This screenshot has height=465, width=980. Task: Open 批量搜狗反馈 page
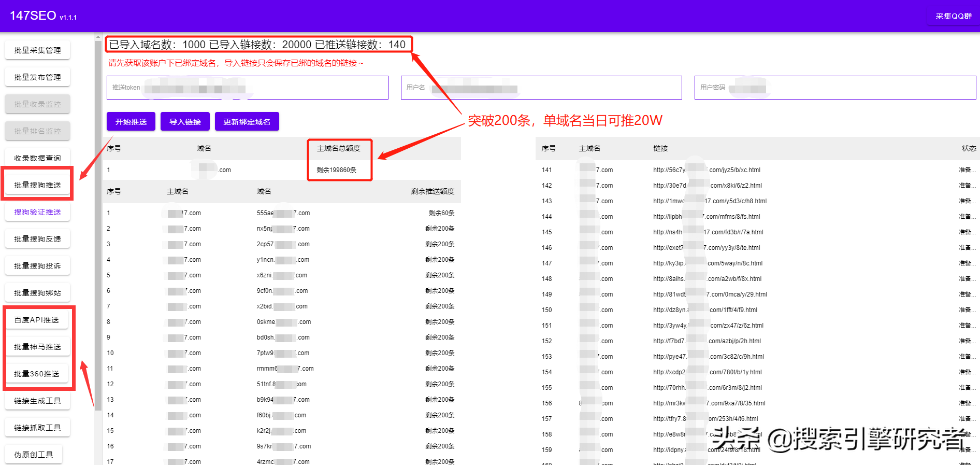pos(37,239)
